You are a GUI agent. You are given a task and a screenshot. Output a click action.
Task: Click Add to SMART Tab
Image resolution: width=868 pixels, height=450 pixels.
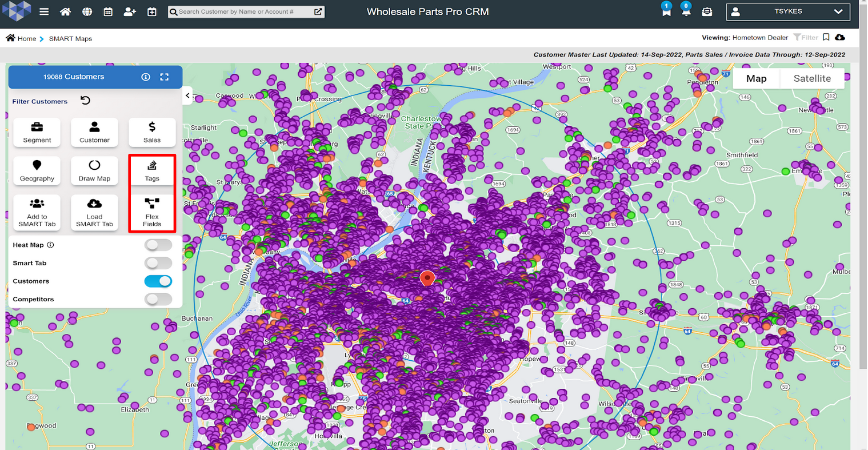[37, 212]
